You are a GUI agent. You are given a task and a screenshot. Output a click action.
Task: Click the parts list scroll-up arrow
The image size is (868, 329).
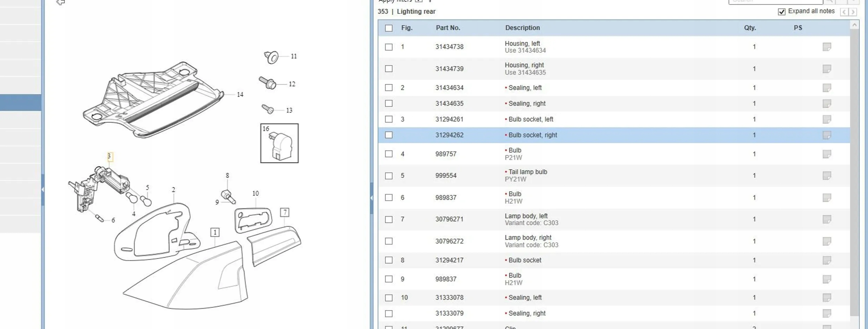pyautogui.click(x=854, y=25)
